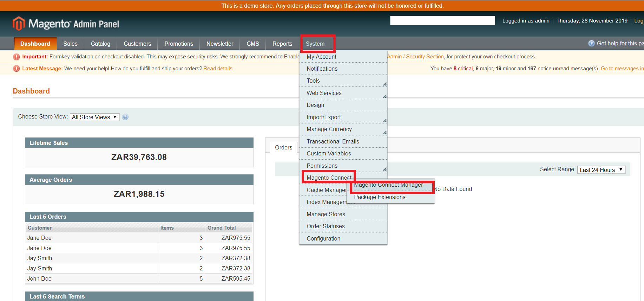
Task: Click the Log Out link
Action: tap(639, 21)
